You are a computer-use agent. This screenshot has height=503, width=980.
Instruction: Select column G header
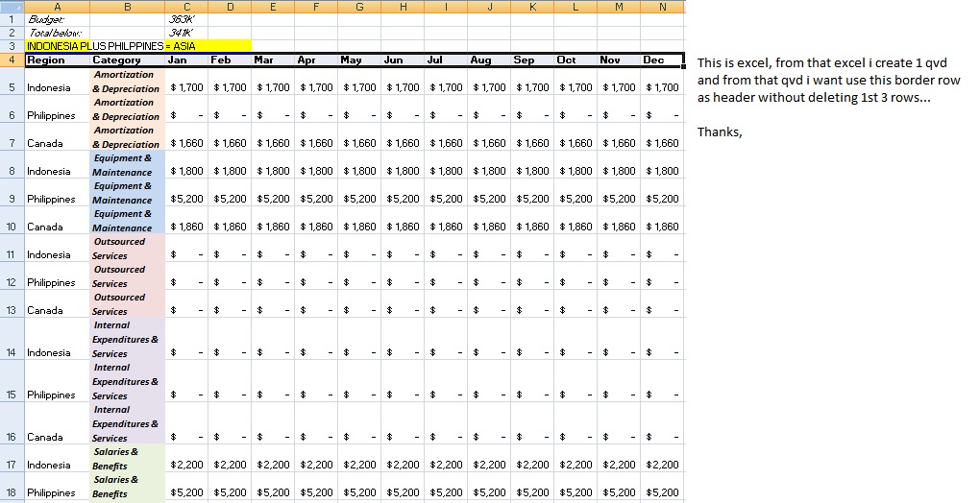click(x=359, y=7)
